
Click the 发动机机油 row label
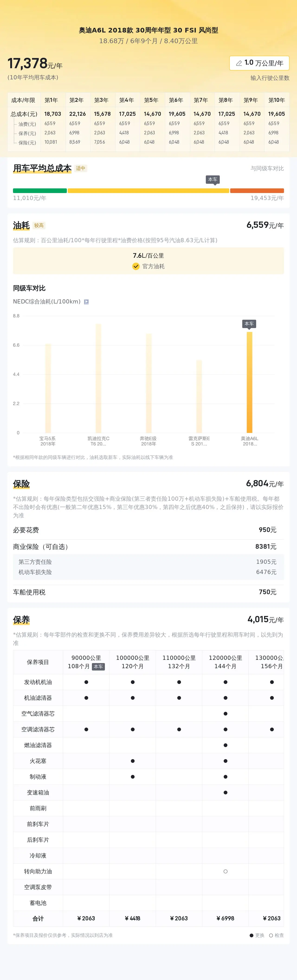point(38,682)
